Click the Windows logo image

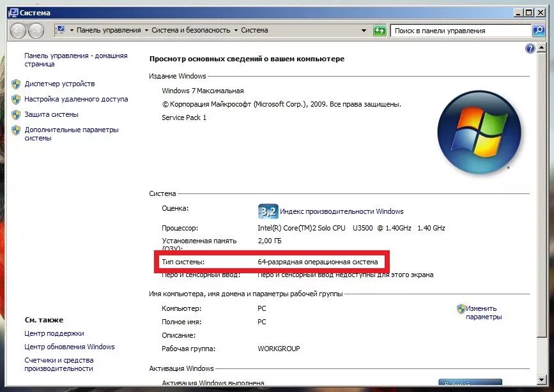(x=479, y=132)
